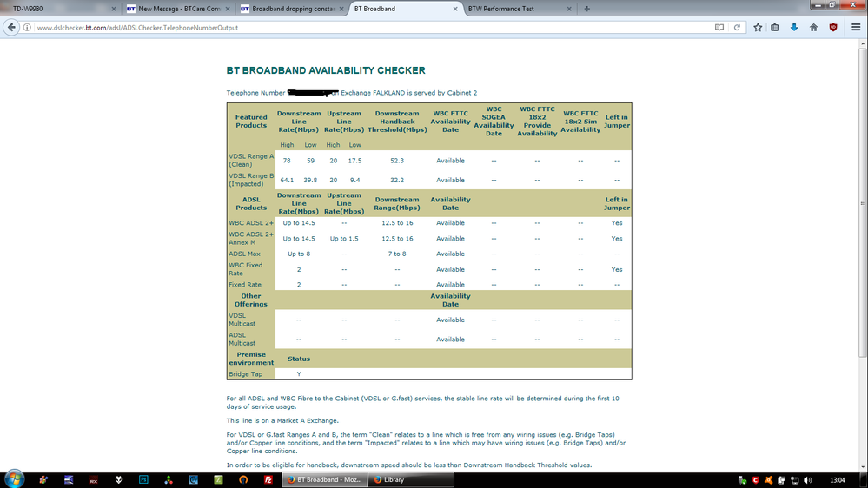868x488 pixels.
Task: Switch to New Message - BTCare tab
Action: [178, 9]
